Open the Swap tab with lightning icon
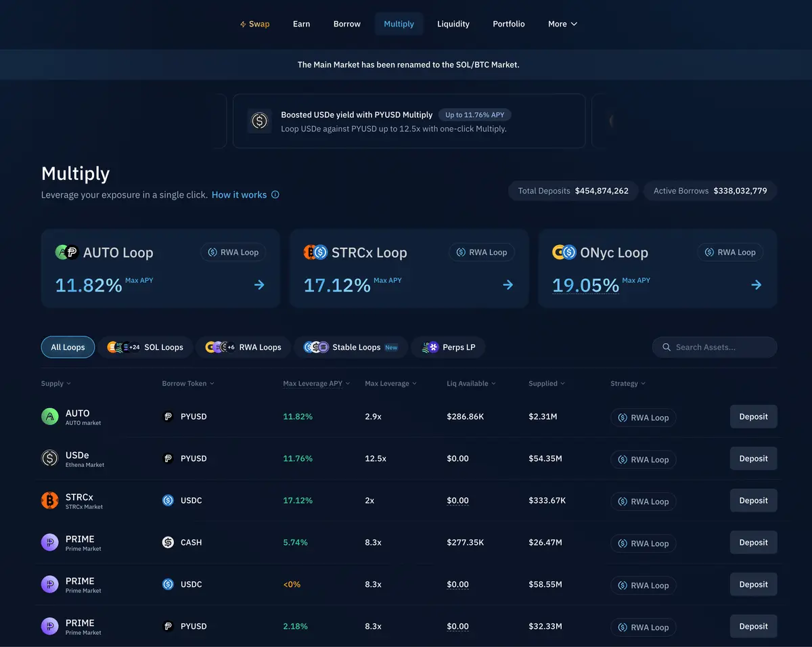This screenshot has height=647, width=812. pos(255,24)
